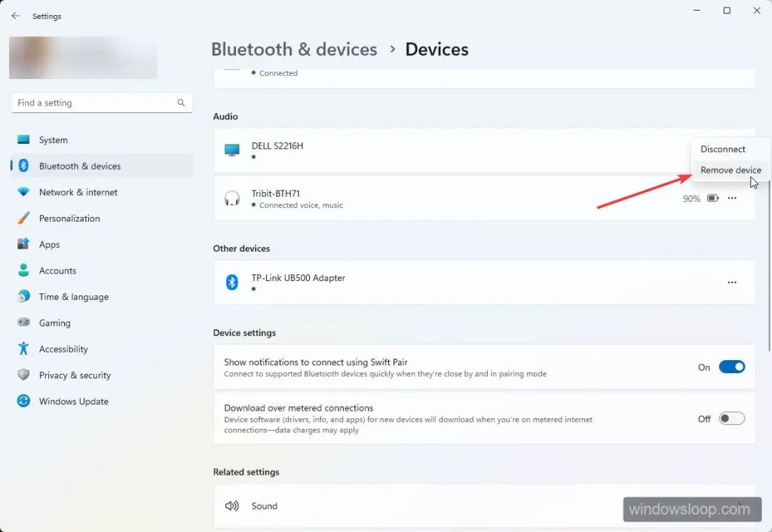This screenshot has width=772, height=532.
Task: Click the Gaming Xbox icon in sidebar
Action: (x=22, y=323)
